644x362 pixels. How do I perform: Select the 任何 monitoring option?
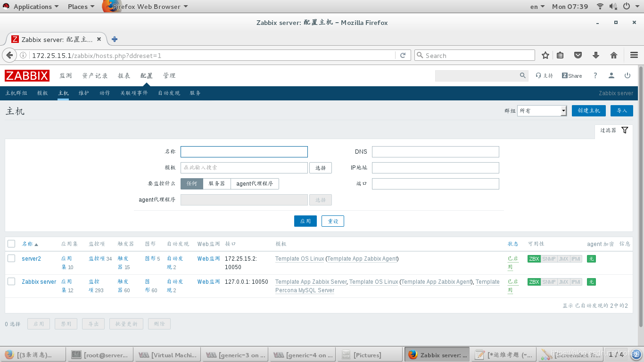pyautogui.click(x=192, y=184)
